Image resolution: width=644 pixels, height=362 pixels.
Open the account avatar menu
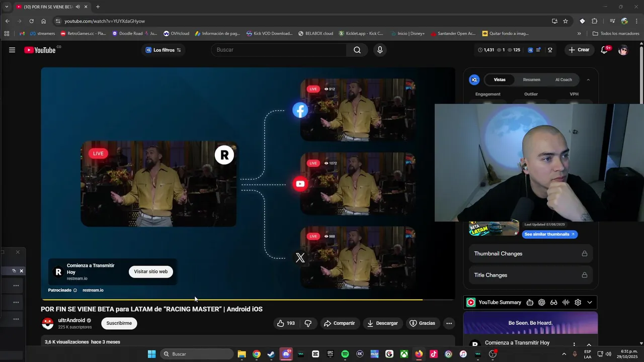point(623,50)
